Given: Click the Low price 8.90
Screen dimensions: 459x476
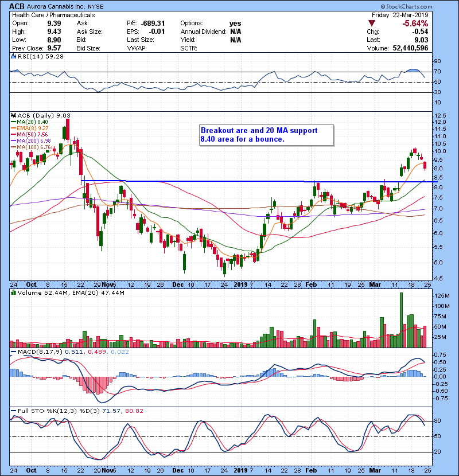Looking at the screenshot, I should click(x=54, y=40).
